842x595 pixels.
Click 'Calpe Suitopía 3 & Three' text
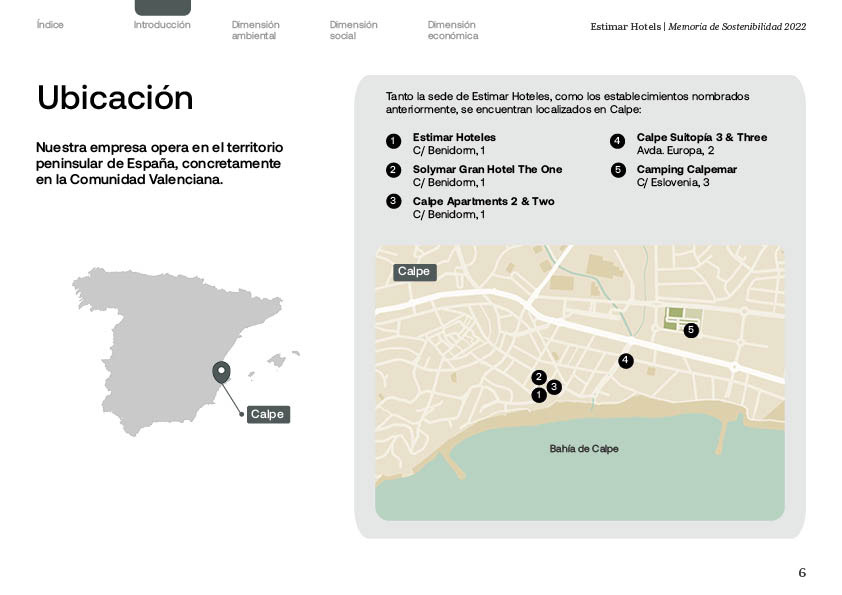pyautogui.click(x=702, y=137)
